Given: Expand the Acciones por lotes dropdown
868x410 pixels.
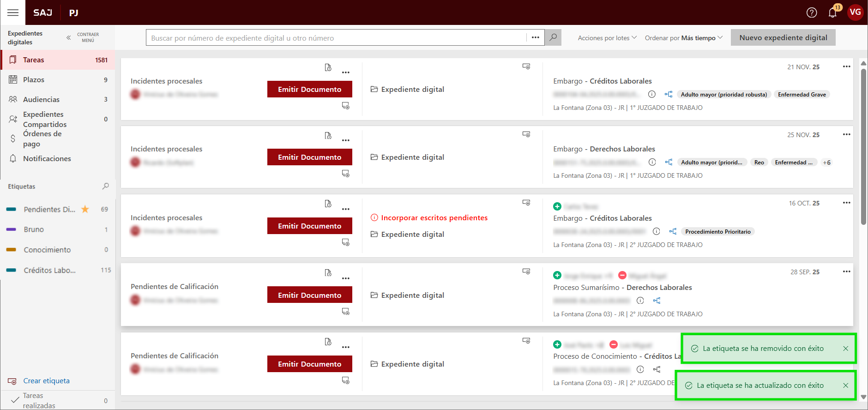Looking at the screenshot, I should click(x=607, y=38).
